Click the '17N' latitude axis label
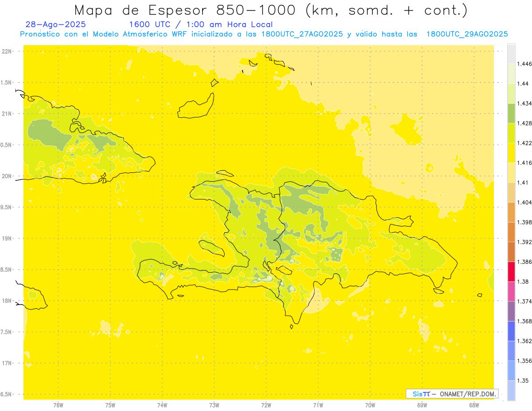 coord(7,363)
